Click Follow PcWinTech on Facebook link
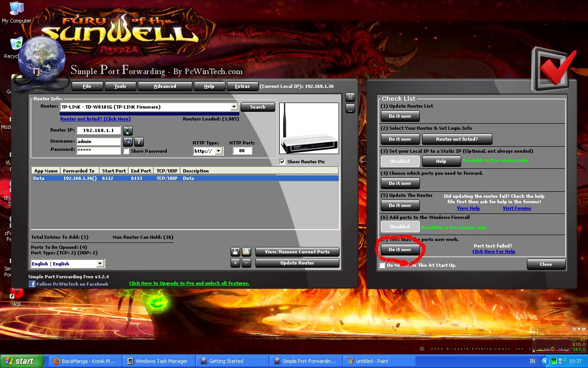Screen dimensions: 588x368 click(72, 284)
